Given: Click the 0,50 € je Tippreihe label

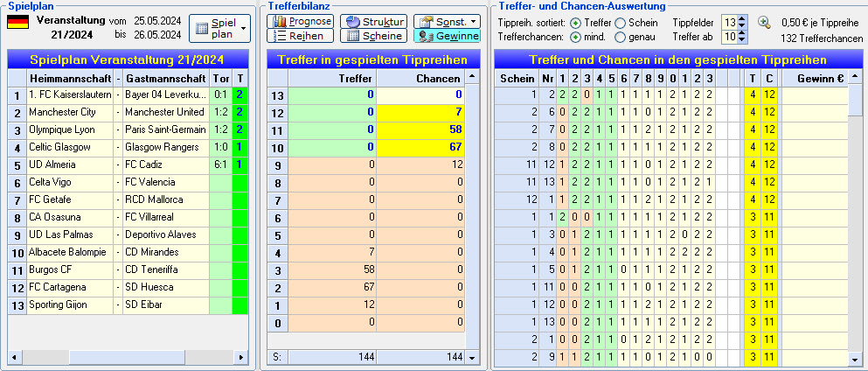Looking at the screenshot, I should [822, 23].
